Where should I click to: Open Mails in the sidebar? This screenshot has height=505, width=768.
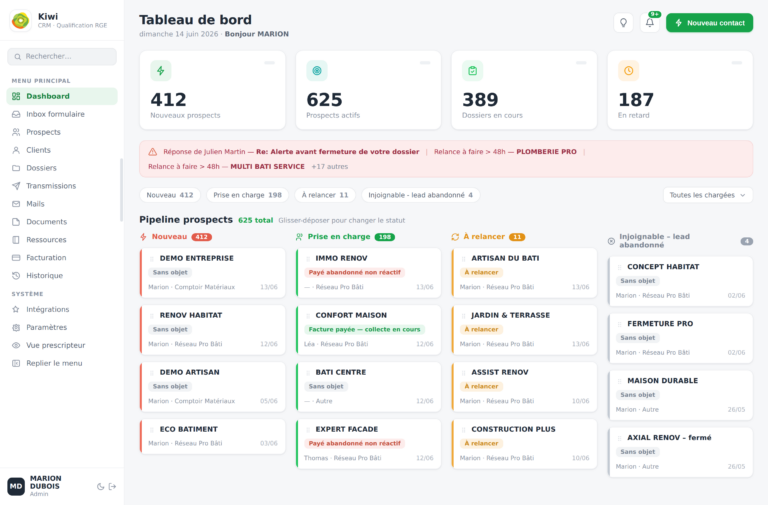point(62,204)
